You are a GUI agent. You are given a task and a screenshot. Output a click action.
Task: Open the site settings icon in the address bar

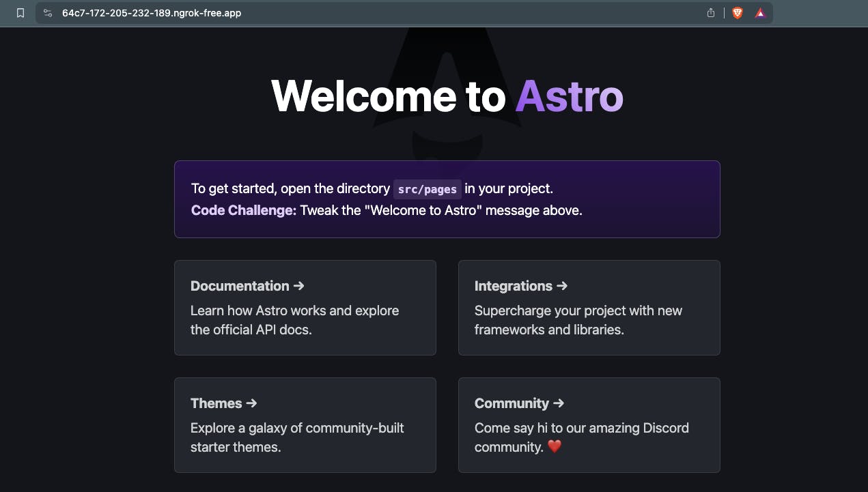click(x=47, y=13)
